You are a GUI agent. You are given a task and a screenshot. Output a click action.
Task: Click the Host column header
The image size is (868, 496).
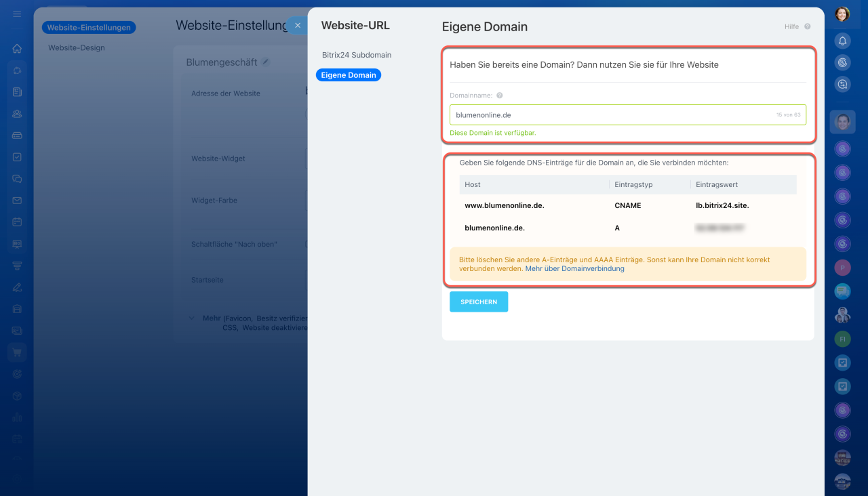473,184
